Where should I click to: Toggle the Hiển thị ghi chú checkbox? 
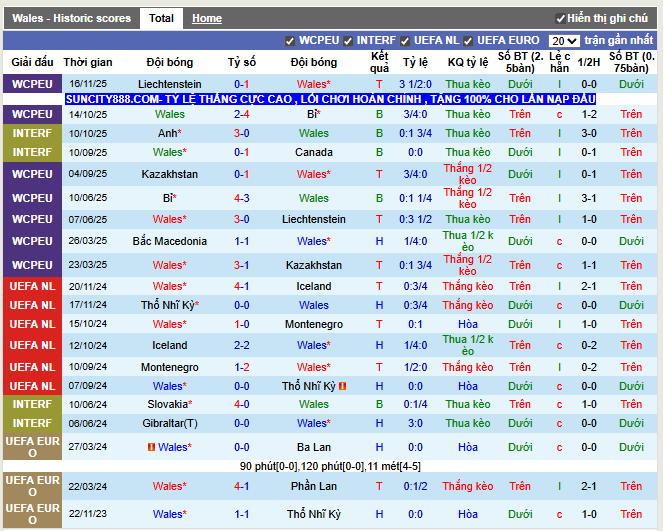[x=560, y=19]
